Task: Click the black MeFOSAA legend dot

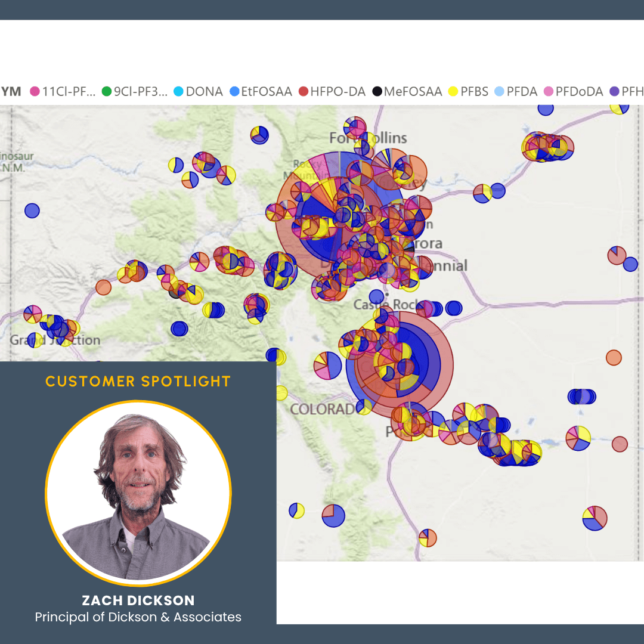Action: click(377, 91)
